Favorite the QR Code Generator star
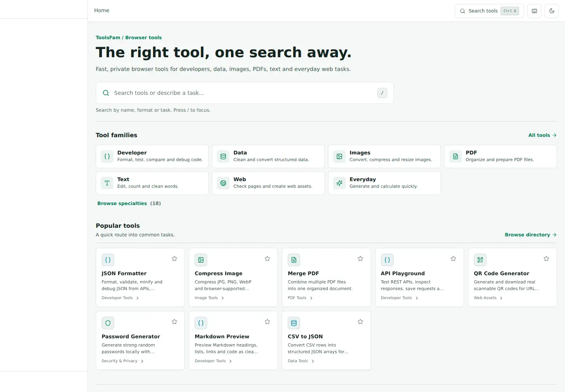 [546, 259]
